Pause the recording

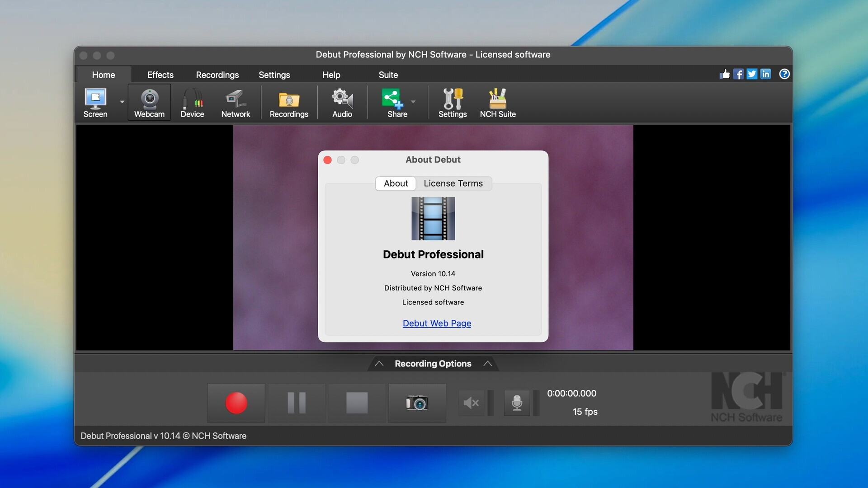click(297, 403)
